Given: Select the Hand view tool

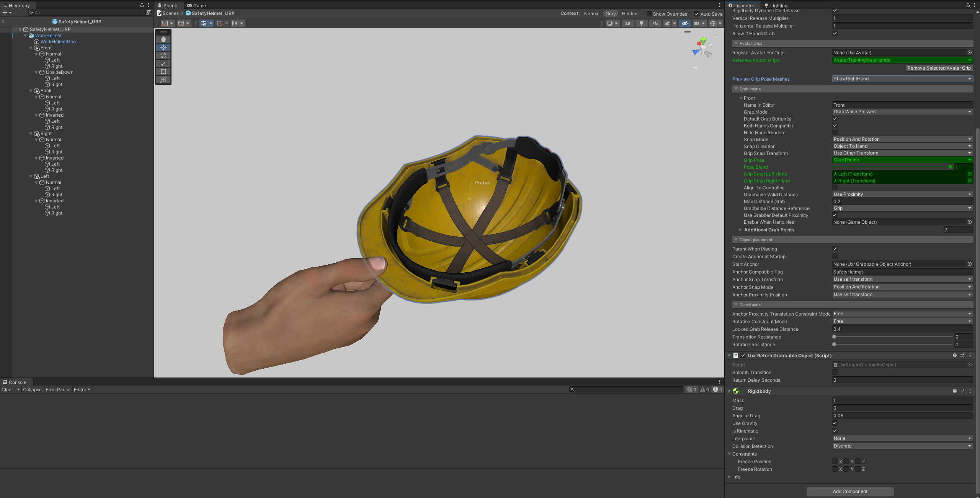Looking at the screenshot, I should coord(163,39).
